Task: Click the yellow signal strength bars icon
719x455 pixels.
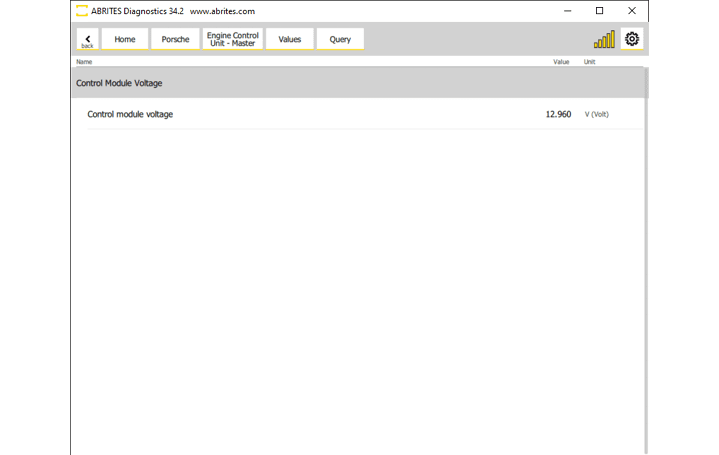Action: pos(604,40)
